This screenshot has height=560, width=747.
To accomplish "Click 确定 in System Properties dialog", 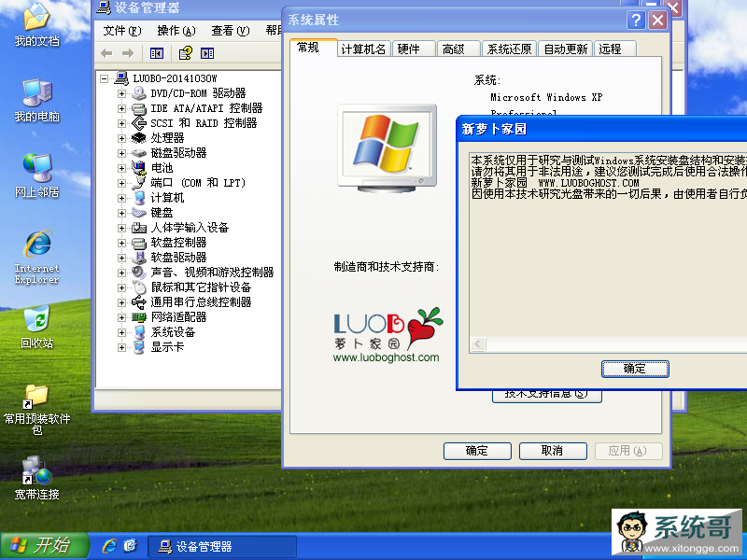I will pos(477,451).
